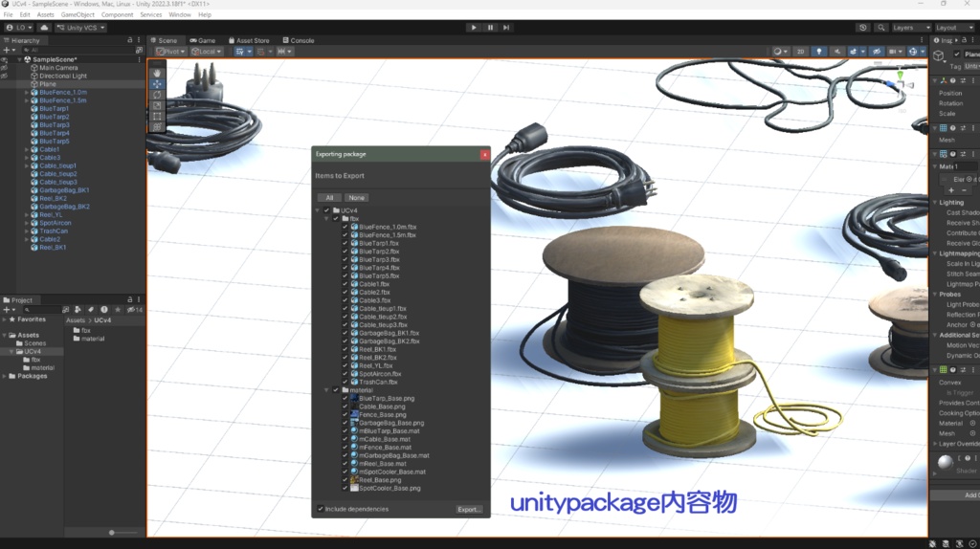
Task: Open the Layout dropdown
Action: (954, 28)
